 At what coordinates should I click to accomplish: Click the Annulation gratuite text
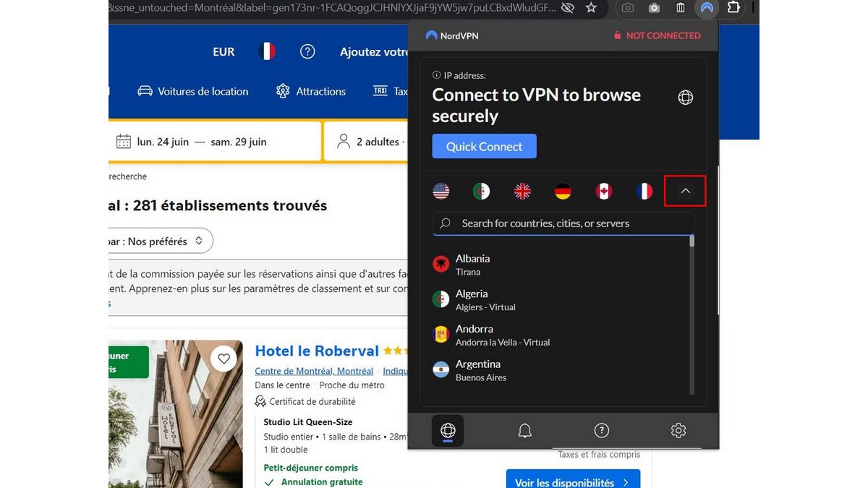[322, 482]
